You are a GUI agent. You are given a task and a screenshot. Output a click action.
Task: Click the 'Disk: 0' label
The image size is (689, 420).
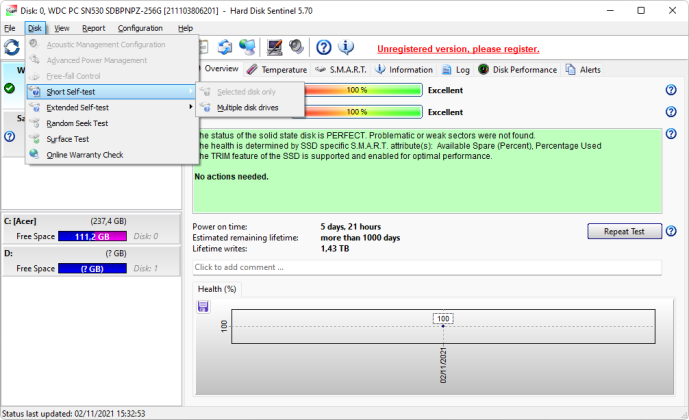click(145, 236)
